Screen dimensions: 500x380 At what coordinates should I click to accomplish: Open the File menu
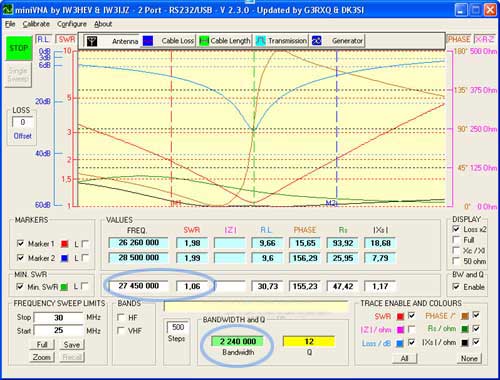[x=10, y=24]
